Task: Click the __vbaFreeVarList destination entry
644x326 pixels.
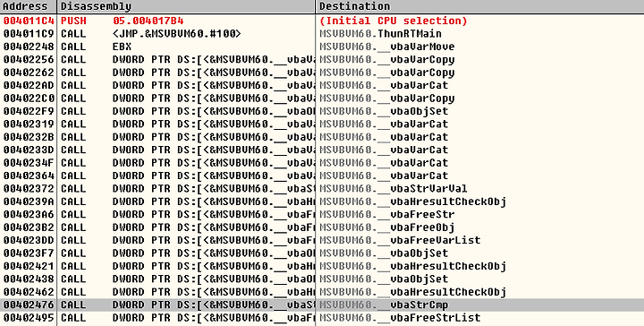Action: (400, 240)
